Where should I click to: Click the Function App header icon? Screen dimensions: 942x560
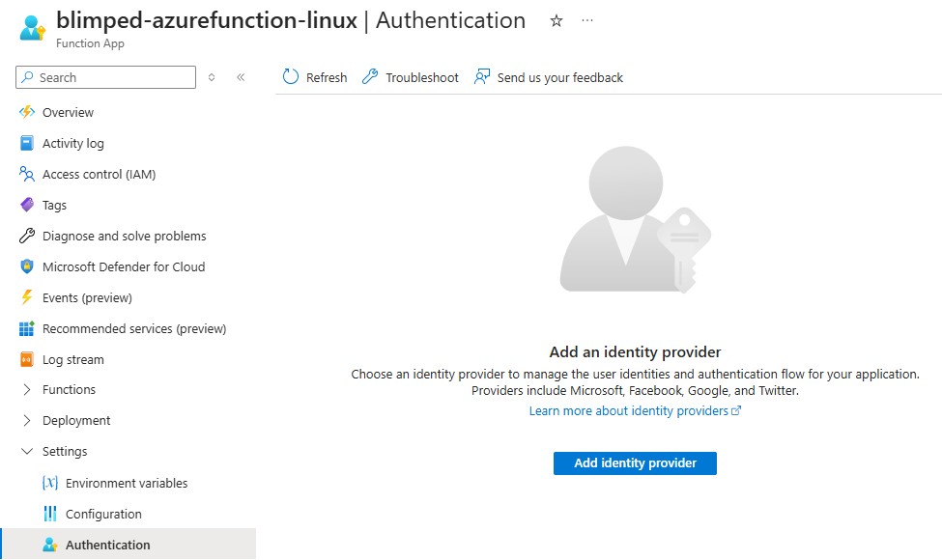coord(33,28)
